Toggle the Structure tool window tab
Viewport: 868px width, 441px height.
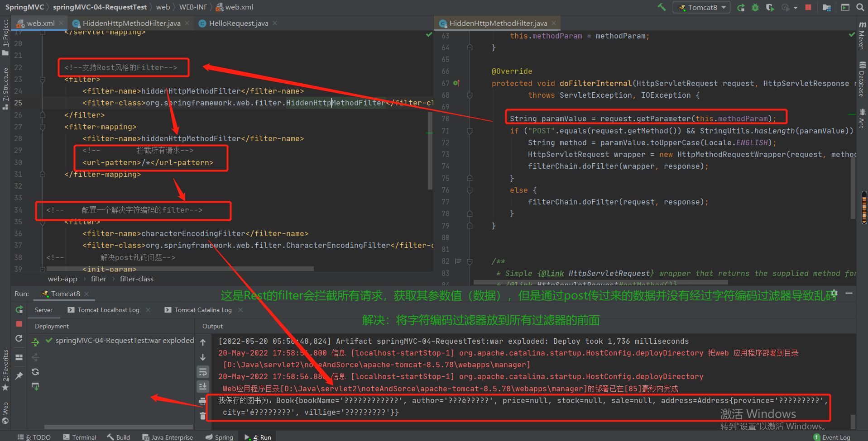(x=5, y=88)
